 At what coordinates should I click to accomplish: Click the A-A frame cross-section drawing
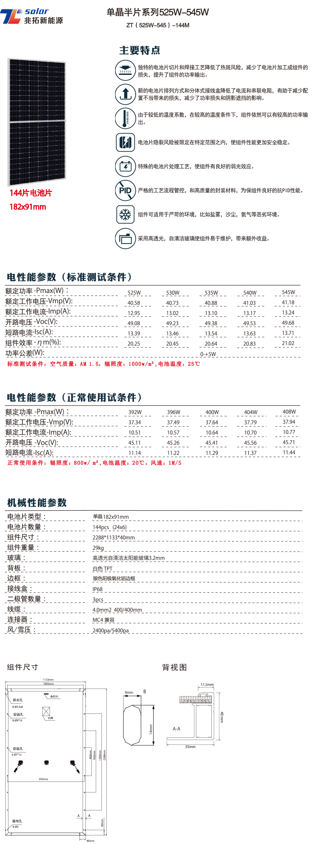pos(195,716)
